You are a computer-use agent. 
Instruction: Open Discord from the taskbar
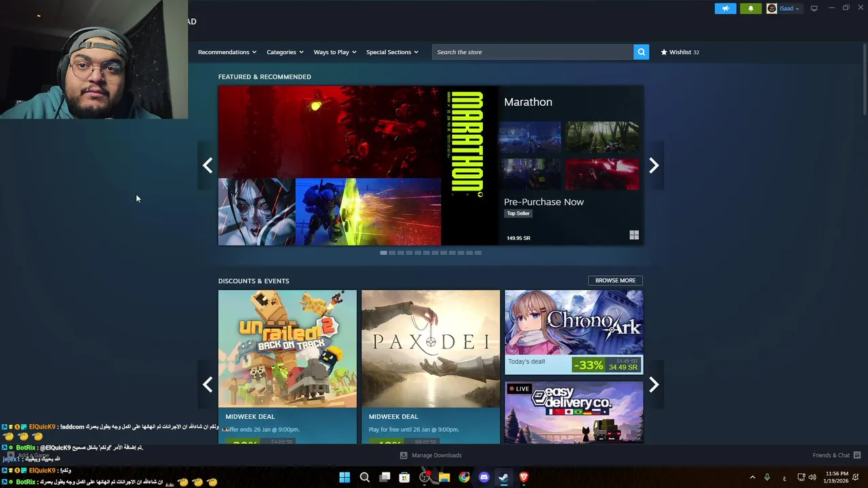484,477
